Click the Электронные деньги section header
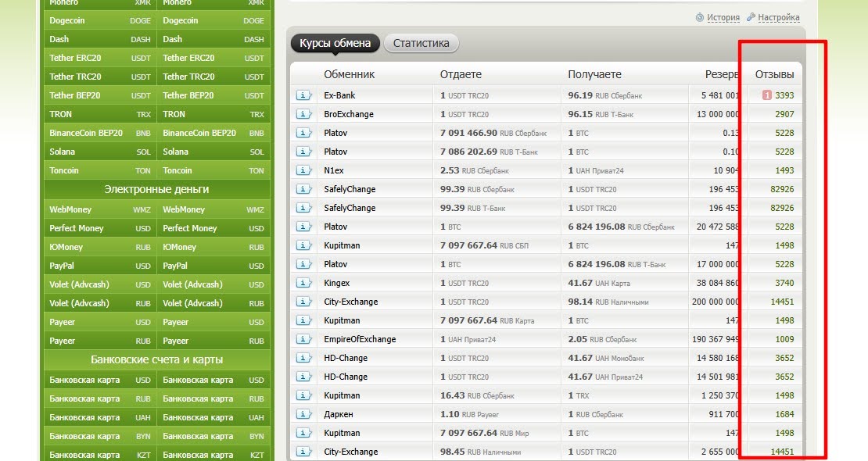The width and height of the screenshot is (868, 461). coord(156,189)
